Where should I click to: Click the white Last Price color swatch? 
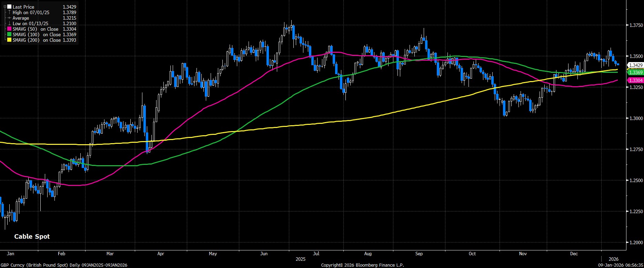[x=9, y=7]
